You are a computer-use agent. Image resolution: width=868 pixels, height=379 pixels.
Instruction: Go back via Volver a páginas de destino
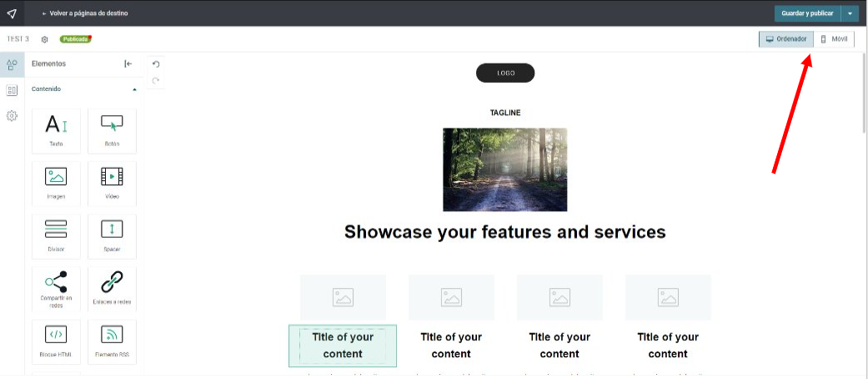coord(85,13)
